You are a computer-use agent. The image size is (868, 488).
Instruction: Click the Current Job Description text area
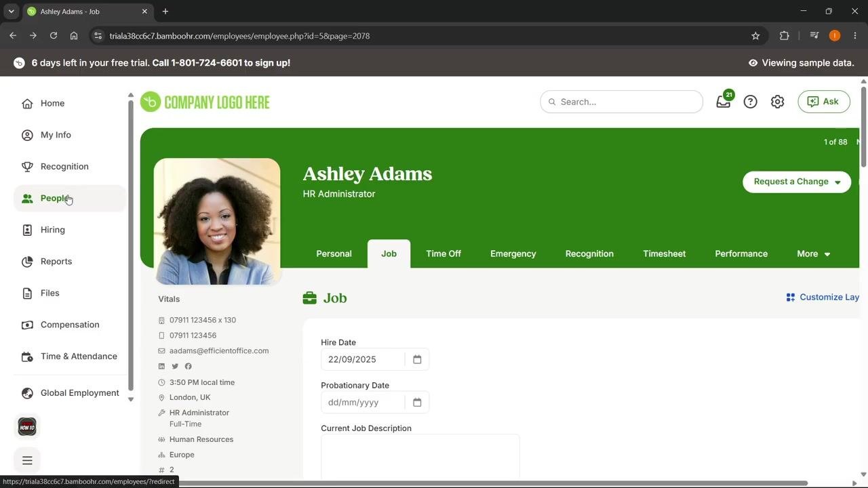tap(420, 457)
